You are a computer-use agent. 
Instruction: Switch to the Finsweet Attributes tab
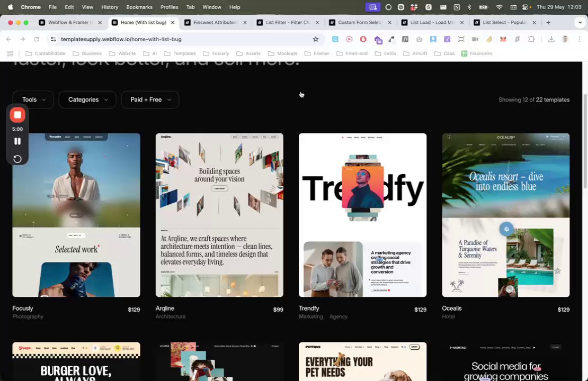tap(215, 22)
